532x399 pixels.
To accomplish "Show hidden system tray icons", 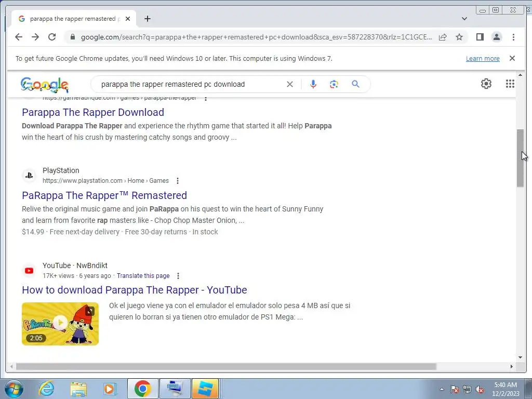I will click(x=442, y=389).
